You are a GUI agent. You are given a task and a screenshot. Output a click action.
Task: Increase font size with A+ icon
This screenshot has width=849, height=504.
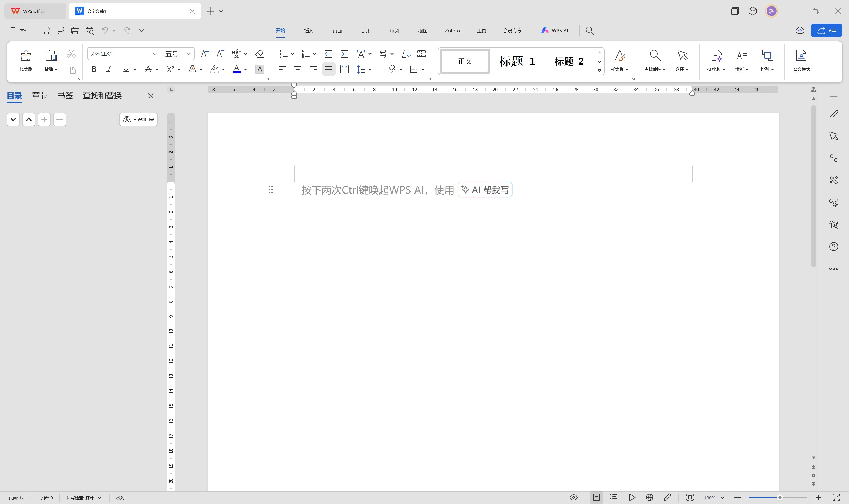click(x=205, y=54)
